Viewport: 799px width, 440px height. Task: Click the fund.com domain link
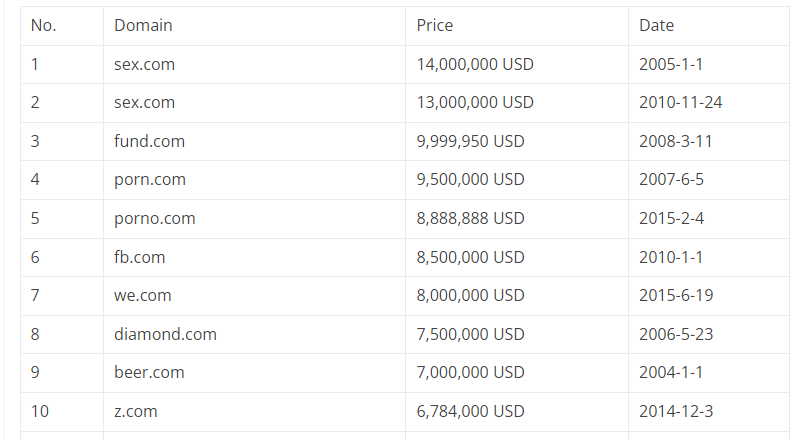149,141
